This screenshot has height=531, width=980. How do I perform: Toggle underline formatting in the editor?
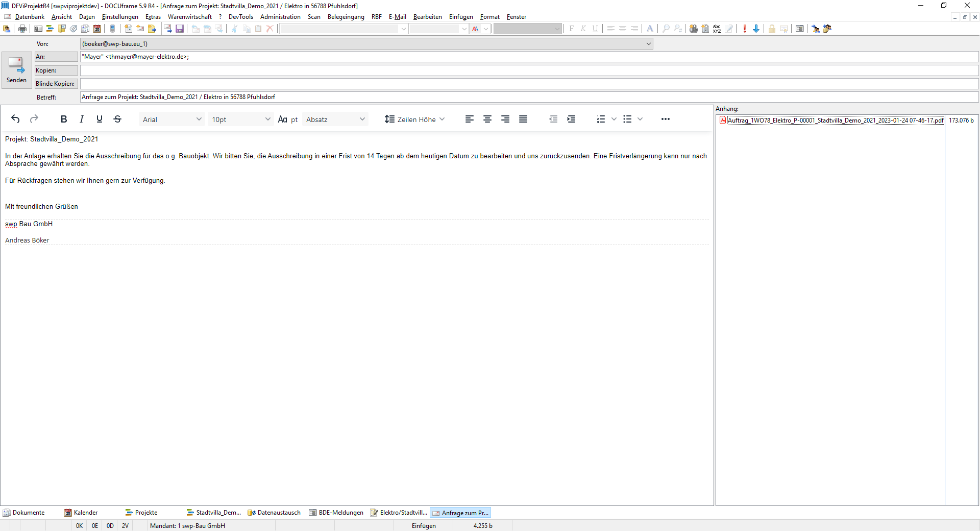click(100, 119)
